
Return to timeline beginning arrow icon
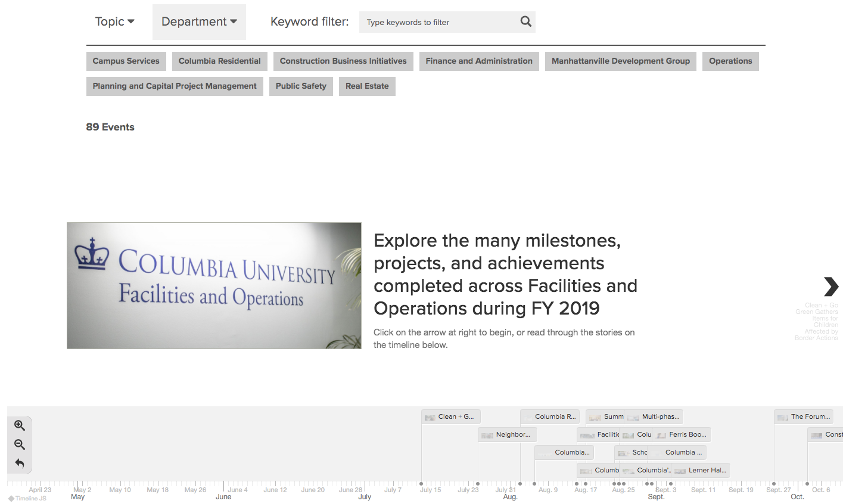click(x=20, y=463)
